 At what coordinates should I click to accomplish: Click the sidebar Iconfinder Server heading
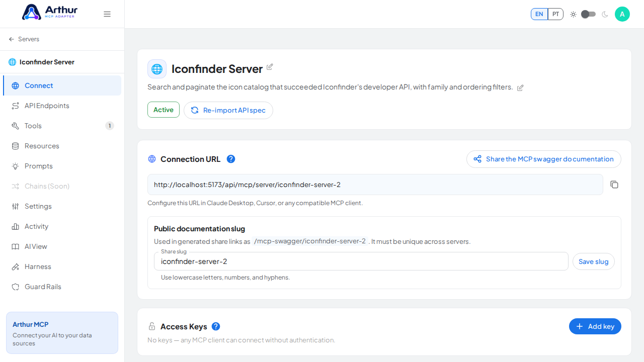click(x=47, y=62)
